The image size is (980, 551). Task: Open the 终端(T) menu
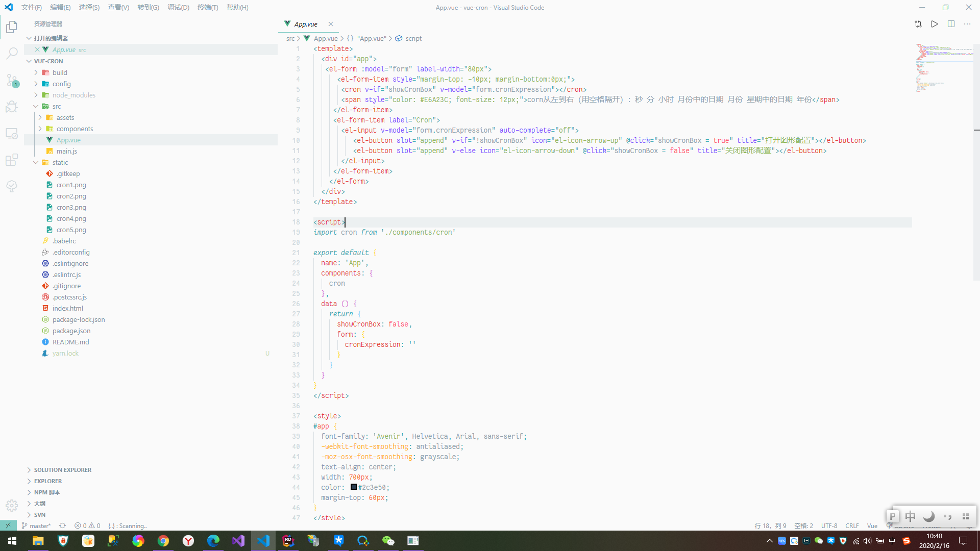coord(208,7)
